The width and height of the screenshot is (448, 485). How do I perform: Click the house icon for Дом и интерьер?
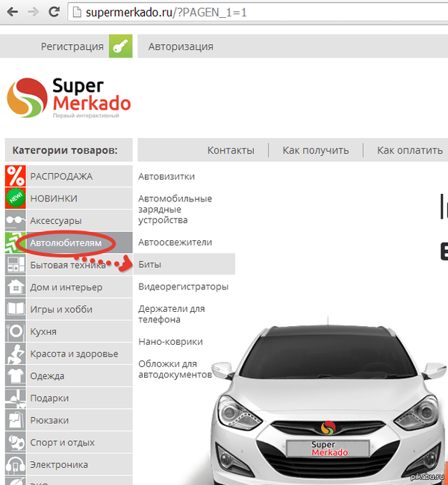coord(16,287)
